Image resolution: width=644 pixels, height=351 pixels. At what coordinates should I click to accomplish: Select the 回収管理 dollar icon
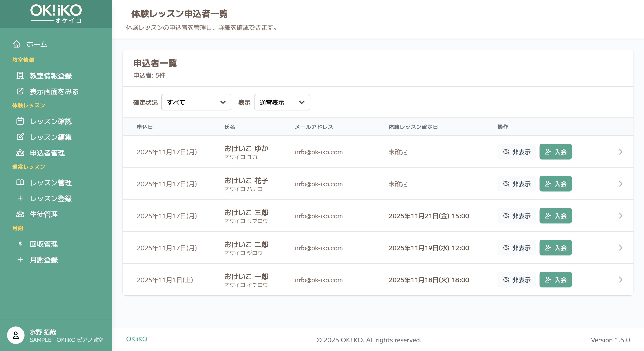(x=20, y=244)
